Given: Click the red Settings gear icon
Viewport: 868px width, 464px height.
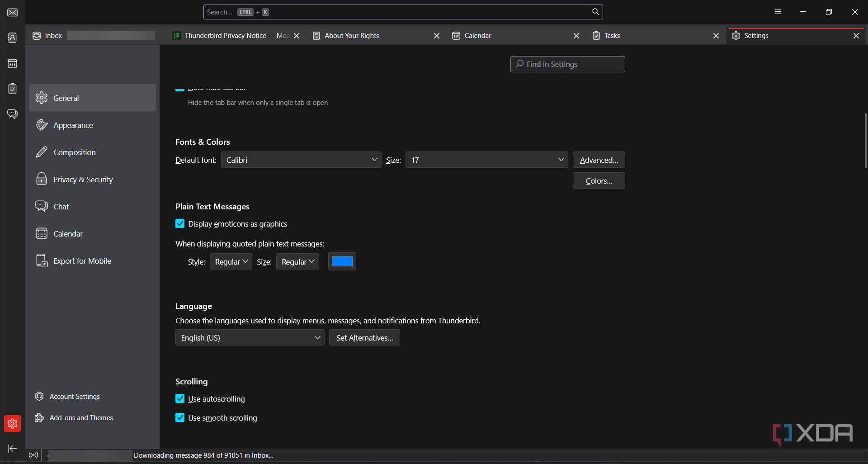Looking at the screenshot, I should (x=13, y=424).
